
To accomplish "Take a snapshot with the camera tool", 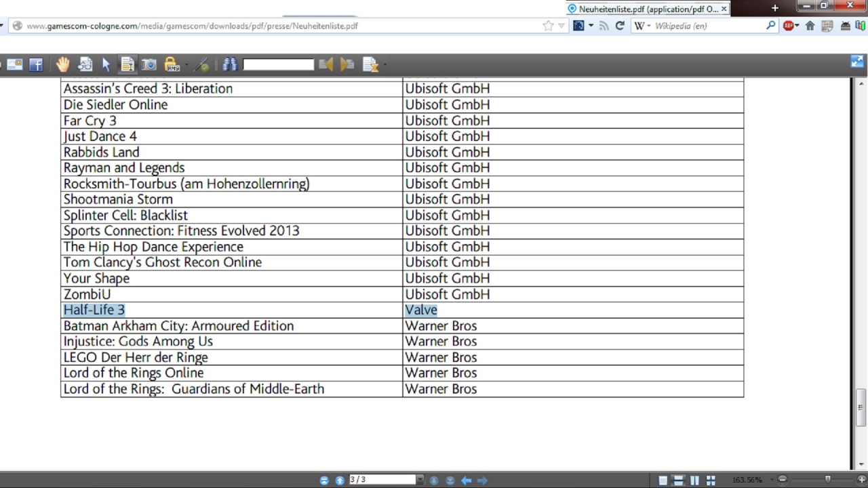I will (149, 64).
